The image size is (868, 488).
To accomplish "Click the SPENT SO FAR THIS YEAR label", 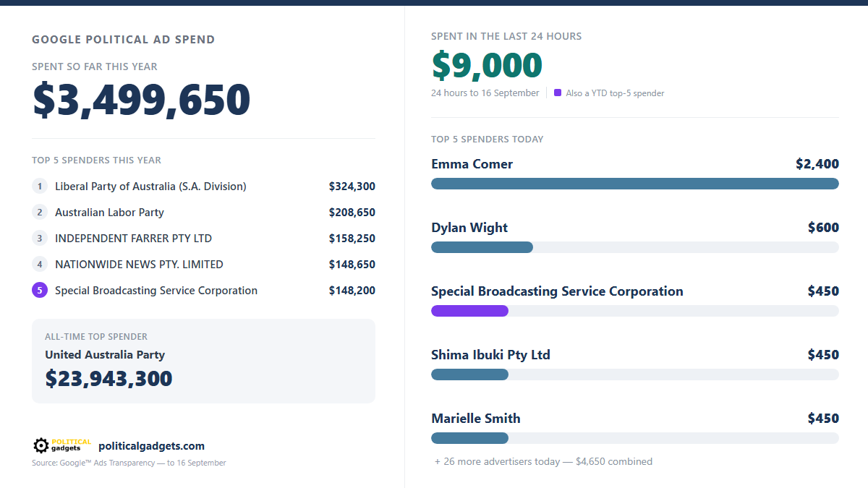I will coord(95,67).
